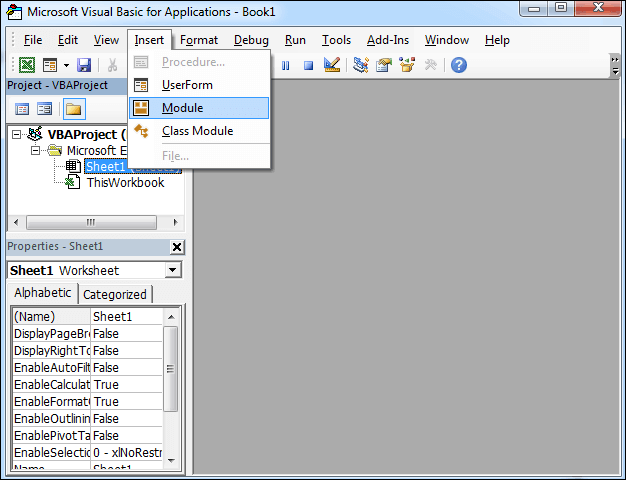626x480 pixels.
Task: Click the View Code icon in Project pane
Action: point(22,109)
